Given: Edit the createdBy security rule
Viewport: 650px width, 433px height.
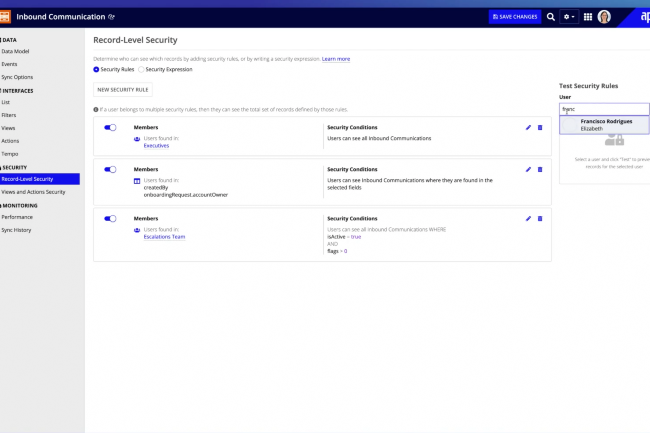Looking at the screenshot, I should click(528, 170).
